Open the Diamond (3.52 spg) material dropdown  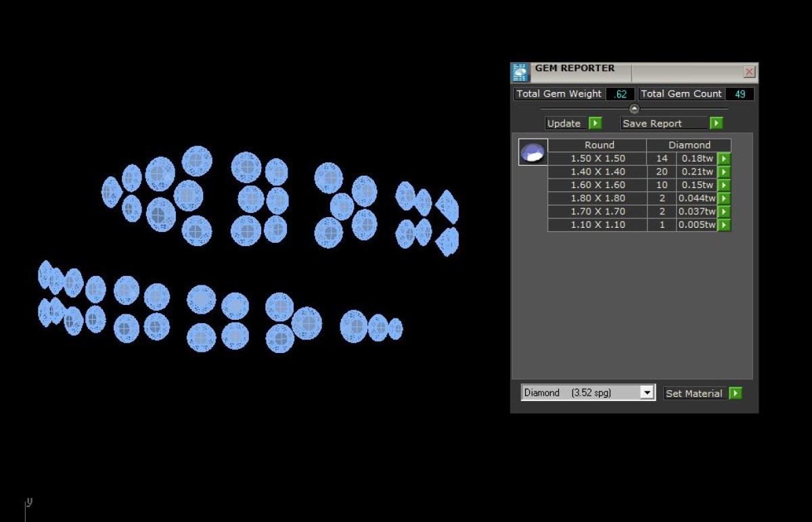[647, 393]
